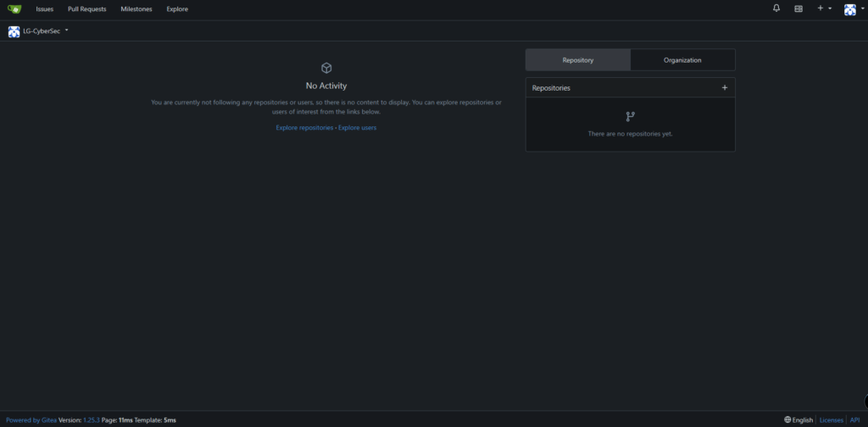Open the active stopwatch/timer icon in navbar

[798, 8]
